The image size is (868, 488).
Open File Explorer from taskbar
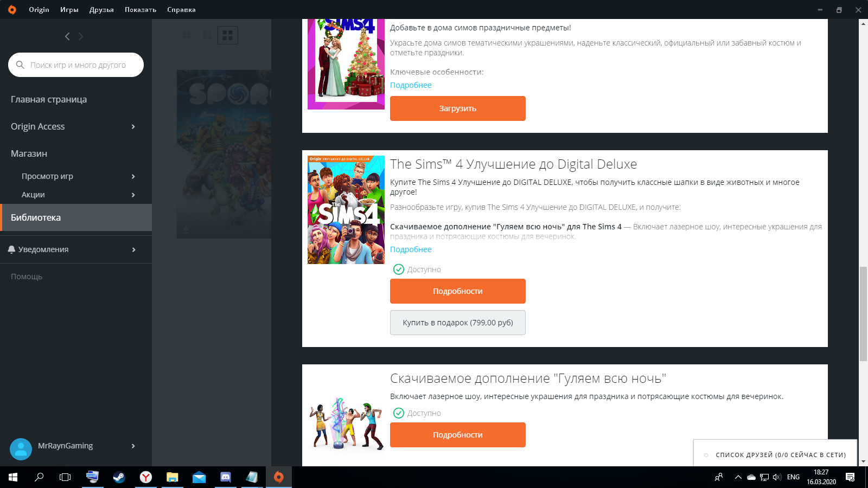click(172, 477)
